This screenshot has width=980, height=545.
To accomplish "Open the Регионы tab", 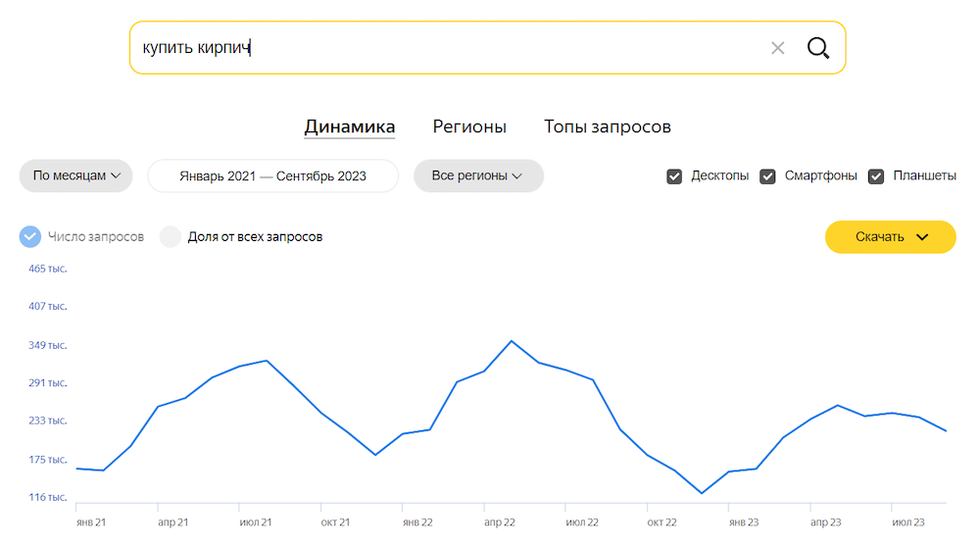I will (x=469, y=126).
